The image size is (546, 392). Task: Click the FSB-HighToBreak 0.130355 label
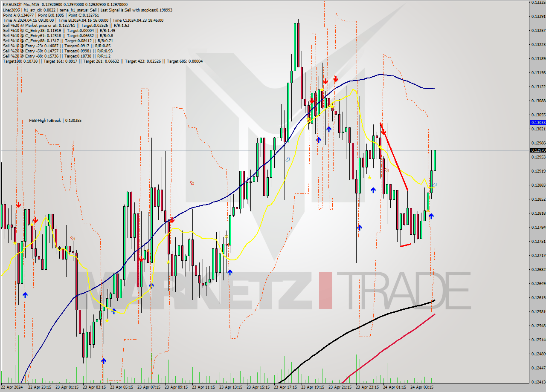(55, 121)
